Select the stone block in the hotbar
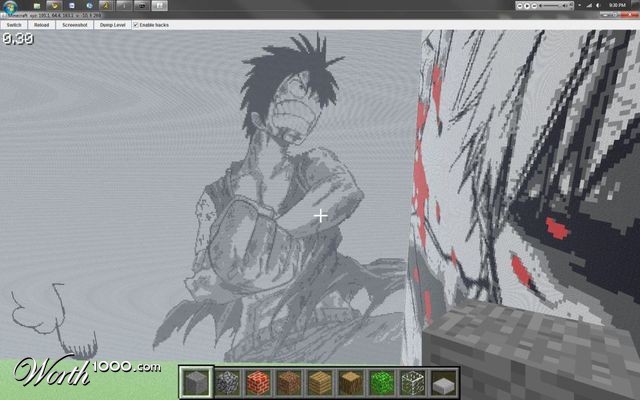 coord(195,382)
